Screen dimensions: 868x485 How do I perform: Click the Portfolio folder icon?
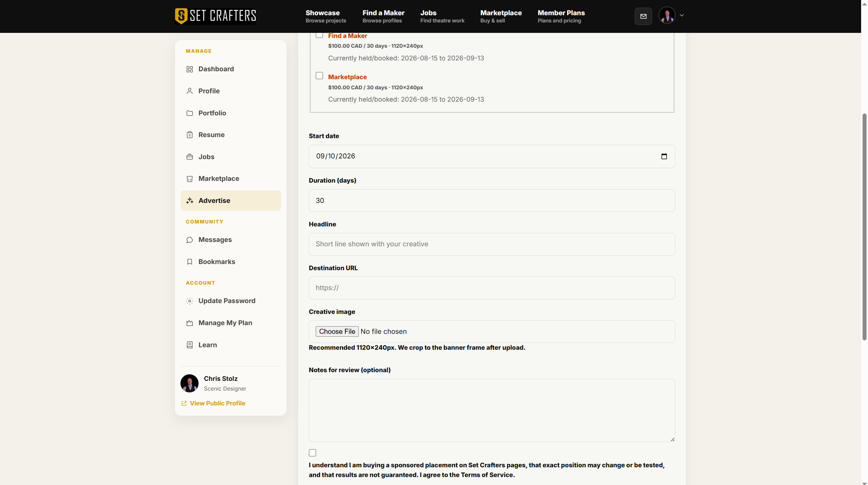[190, 113]
